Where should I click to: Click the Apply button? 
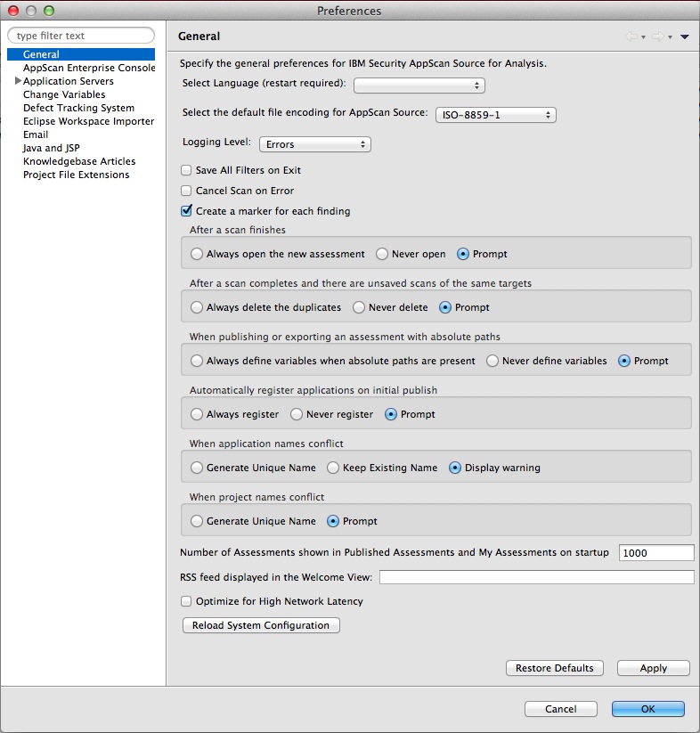tap(654, 668)
